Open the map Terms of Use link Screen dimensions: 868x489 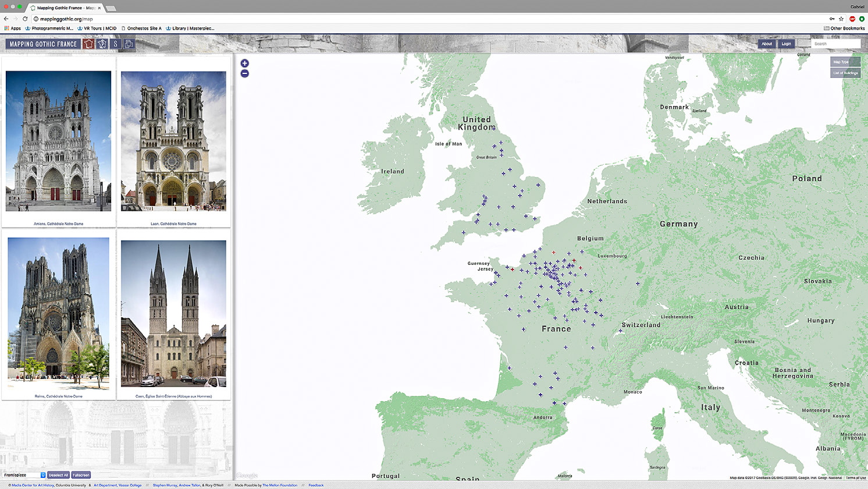(856, 478)
